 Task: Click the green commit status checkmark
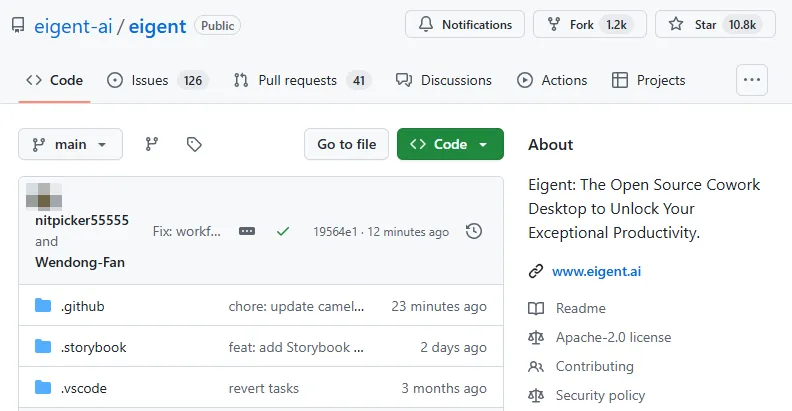[x=283, y=231]
